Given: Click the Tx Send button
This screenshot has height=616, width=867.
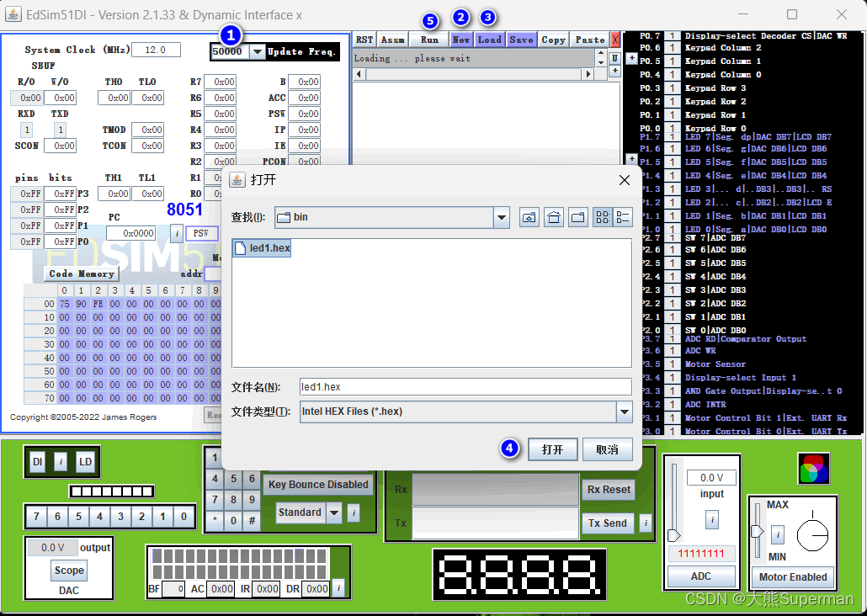Looking at the screenshot, I should point(607,523).
